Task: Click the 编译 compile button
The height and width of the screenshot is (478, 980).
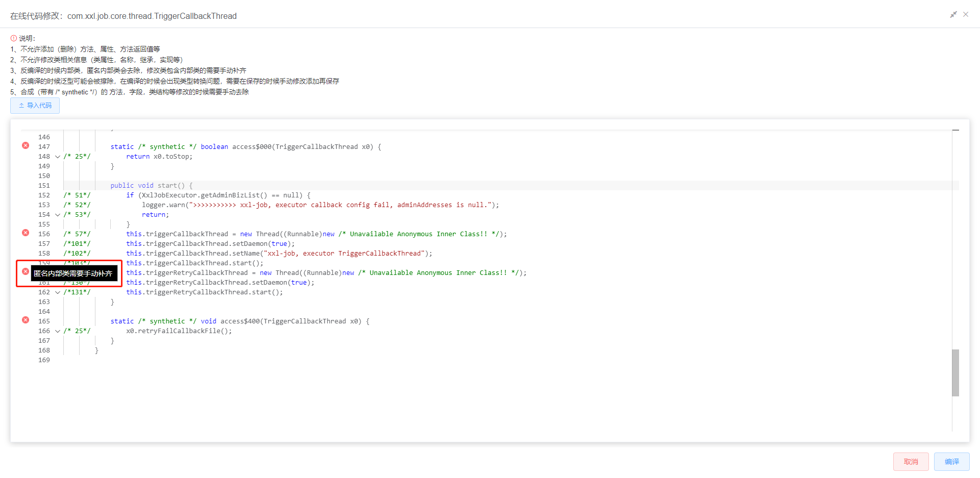Action: tap(951, 462)
